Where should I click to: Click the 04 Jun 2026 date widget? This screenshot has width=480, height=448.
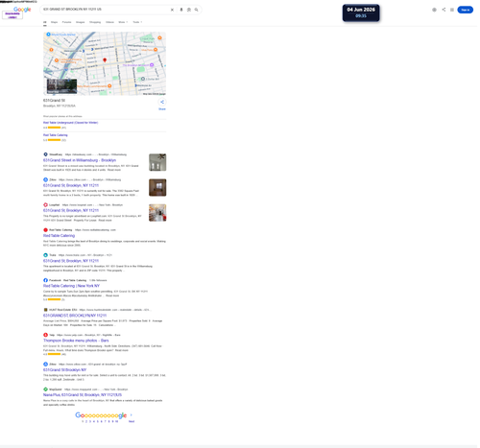pyautogui.click(x=361, y=12)
